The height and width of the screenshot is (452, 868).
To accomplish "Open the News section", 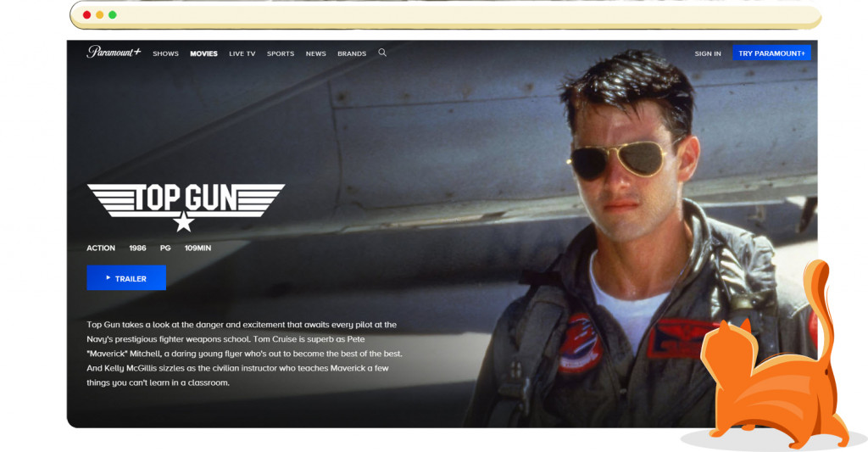I will (315, 53).
